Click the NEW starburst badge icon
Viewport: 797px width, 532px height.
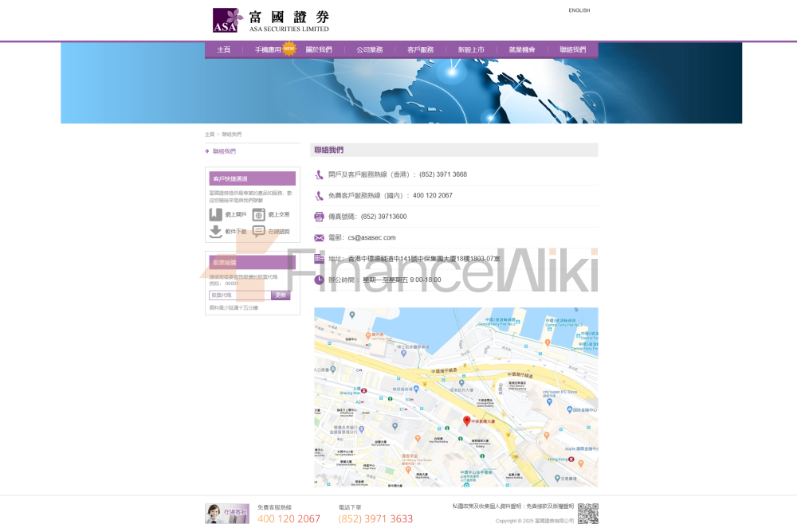289,49
